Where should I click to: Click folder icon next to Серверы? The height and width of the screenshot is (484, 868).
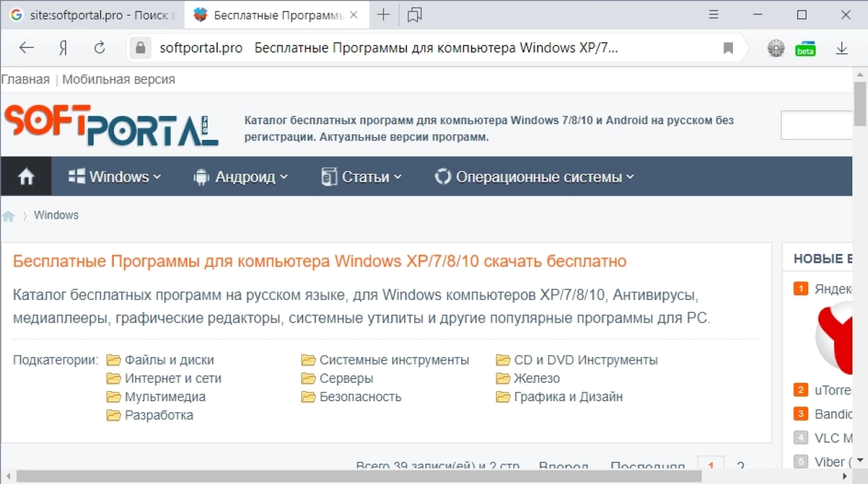point(309,378)
